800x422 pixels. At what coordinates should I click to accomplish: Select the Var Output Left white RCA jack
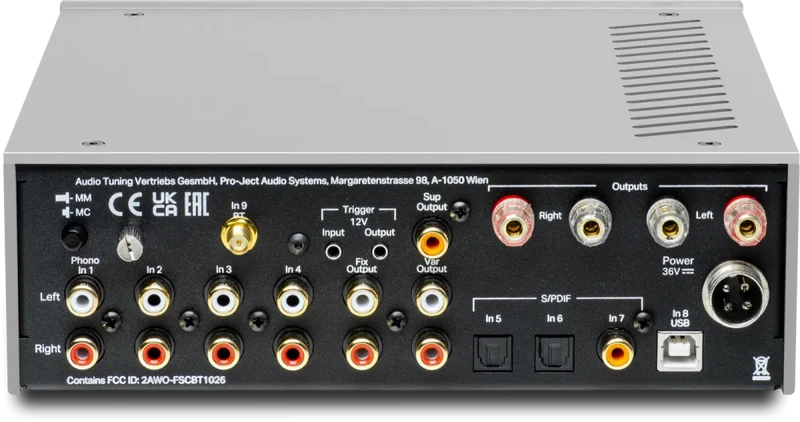[x=432, y=297]
